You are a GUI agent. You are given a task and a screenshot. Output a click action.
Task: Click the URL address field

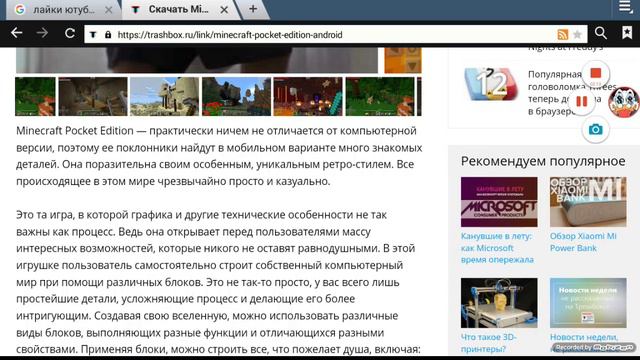point(335,35)
